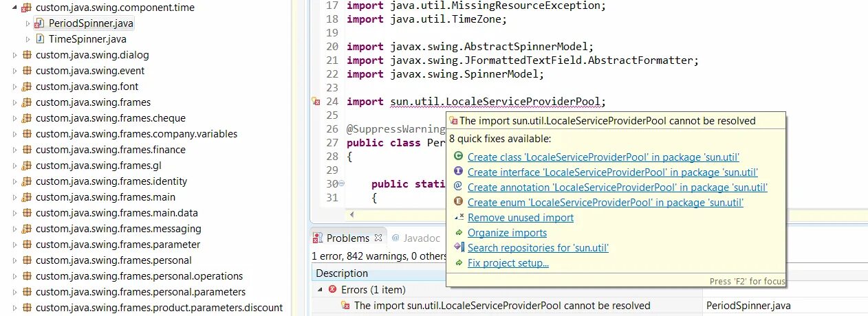Click Search repositories for 'sun.util' link
This screenshot has width=868, height=316.
point(538,247)
